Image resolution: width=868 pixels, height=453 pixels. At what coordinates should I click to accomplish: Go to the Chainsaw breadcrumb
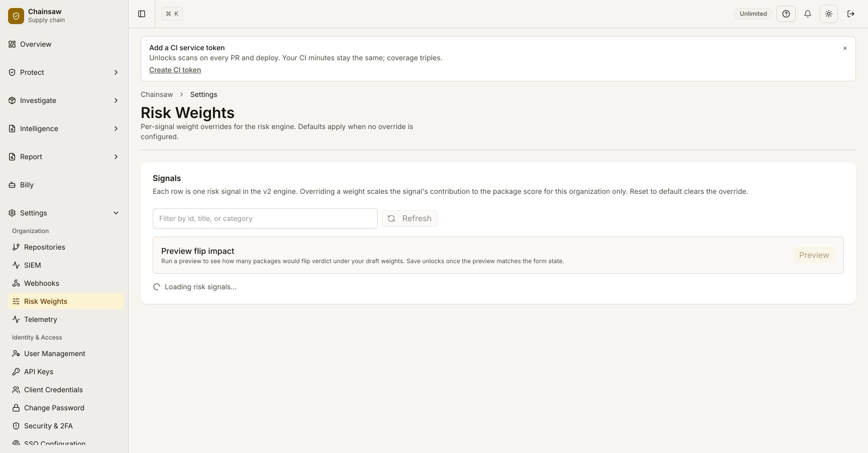coord(157,94)
